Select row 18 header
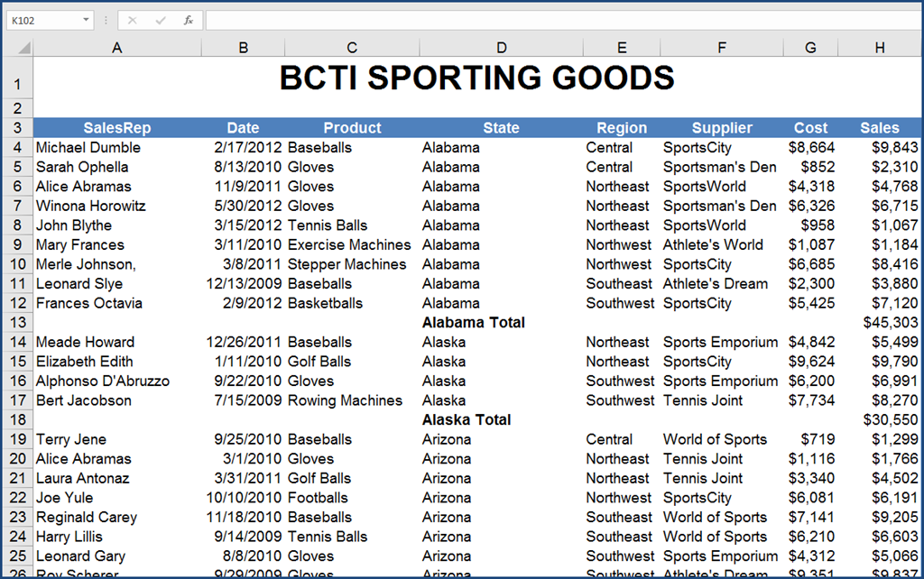The height and width of the screenshot is (579, 924). [17, 420]
